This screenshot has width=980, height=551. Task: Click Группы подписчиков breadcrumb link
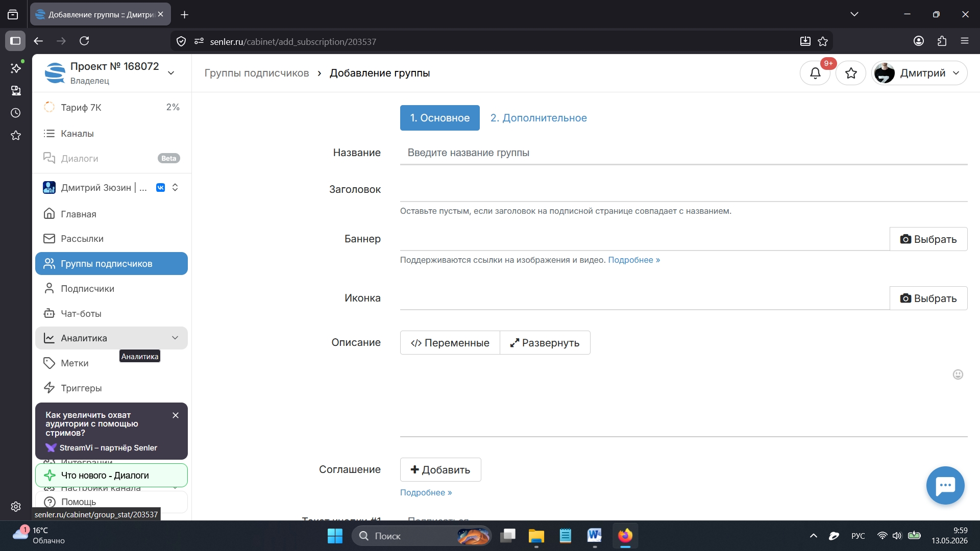[x=257, y=73]
